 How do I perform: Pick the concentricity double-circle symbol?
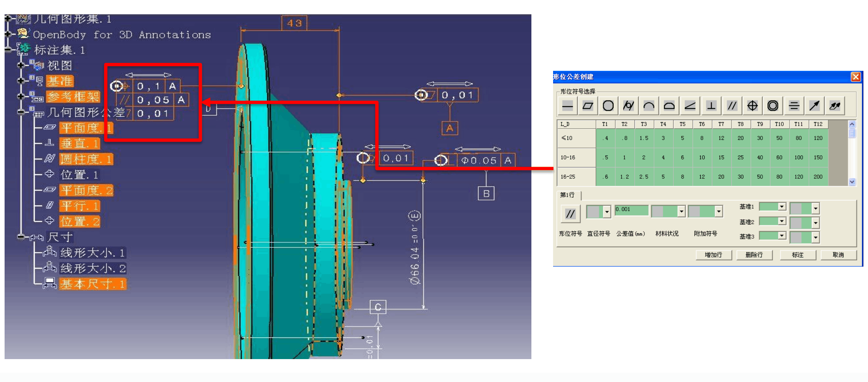click(x=772, y=106)
